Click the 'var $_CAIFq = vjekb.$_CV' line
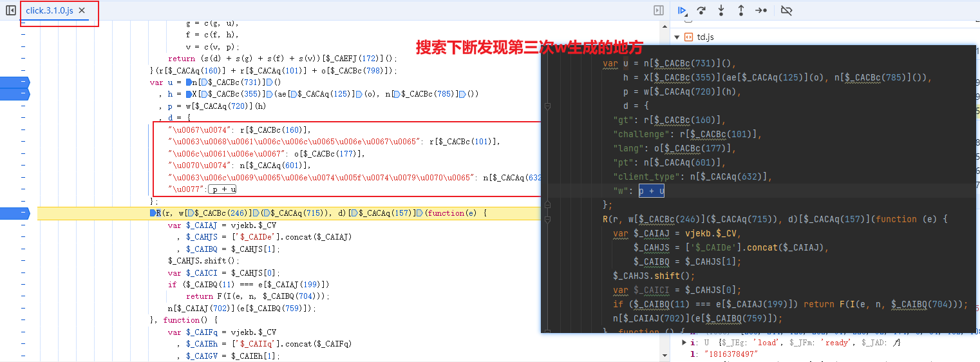 tap(222, 332)
